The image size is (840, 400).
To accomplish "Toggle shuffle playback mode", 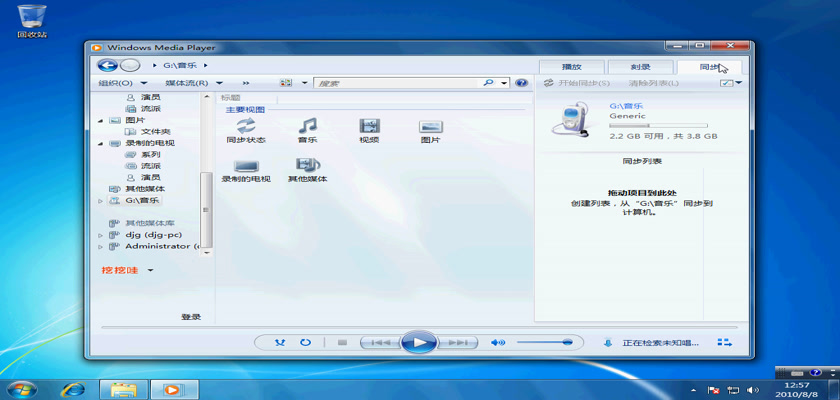I will pos(280,342).
